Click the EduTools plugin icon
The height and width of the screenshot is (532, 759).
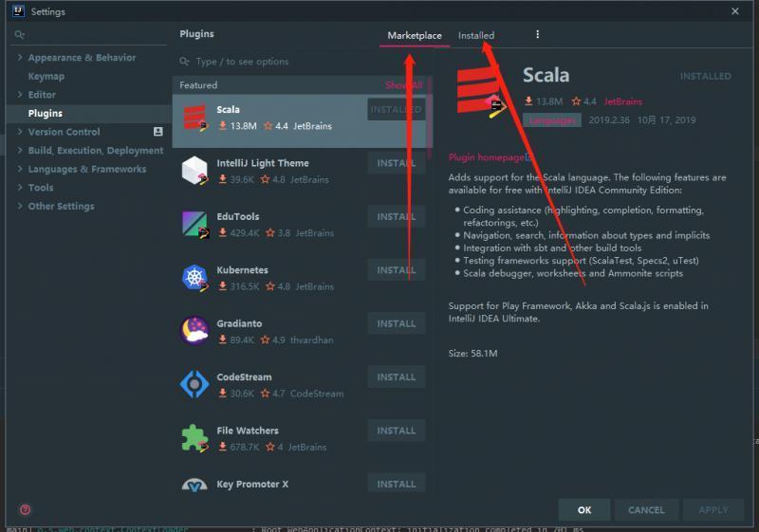[x=195, y=225]
